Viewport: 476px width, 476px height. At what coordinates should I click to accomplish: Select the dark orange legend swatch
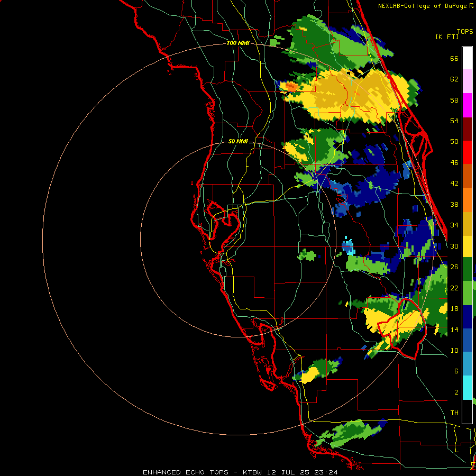click(467, 176)
